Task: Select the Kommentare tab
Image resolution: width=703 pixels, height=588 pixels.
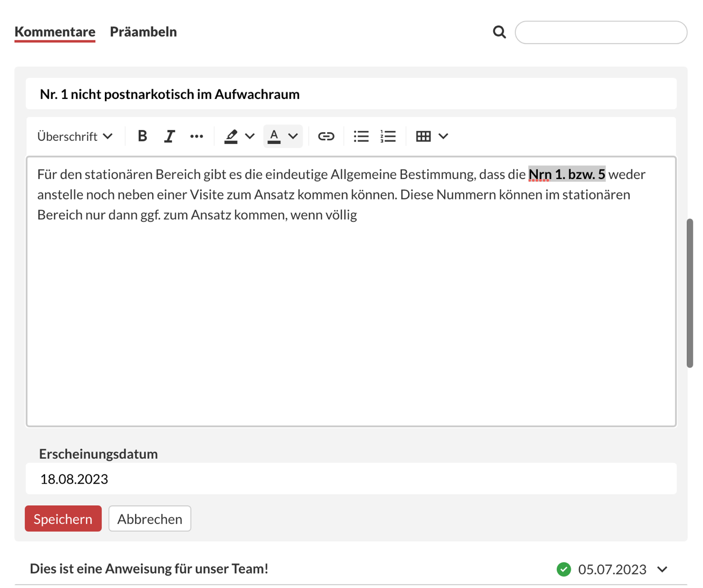Action: coord(55,32)
